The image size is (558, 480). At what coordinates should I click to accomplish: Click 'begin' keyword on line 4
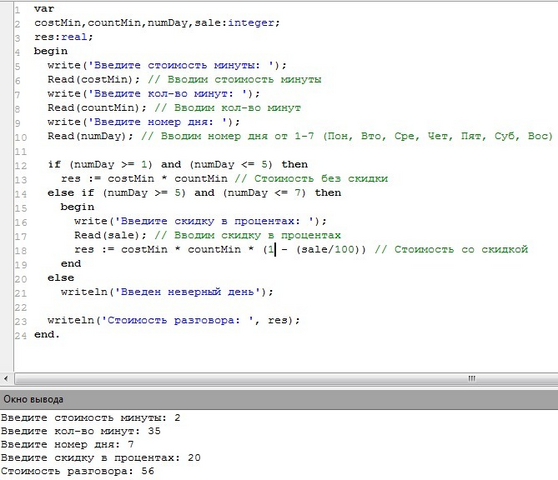[x=51, y=51]
